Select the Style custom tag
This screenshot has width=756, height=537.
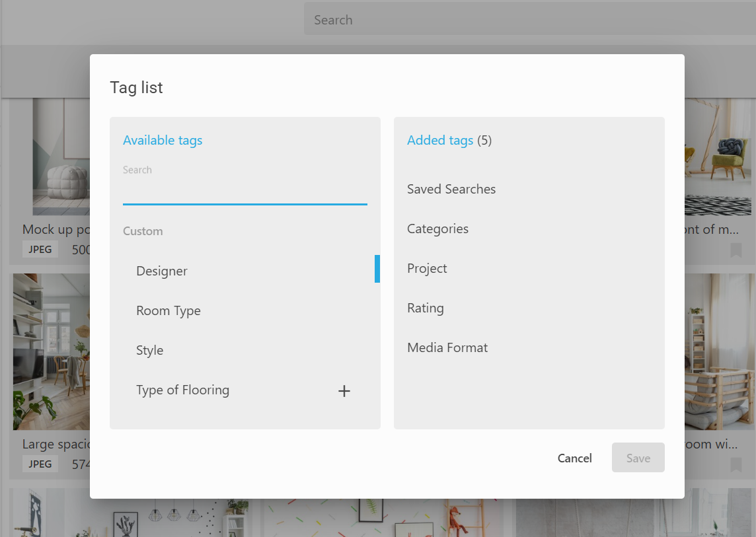coord(149,350)
